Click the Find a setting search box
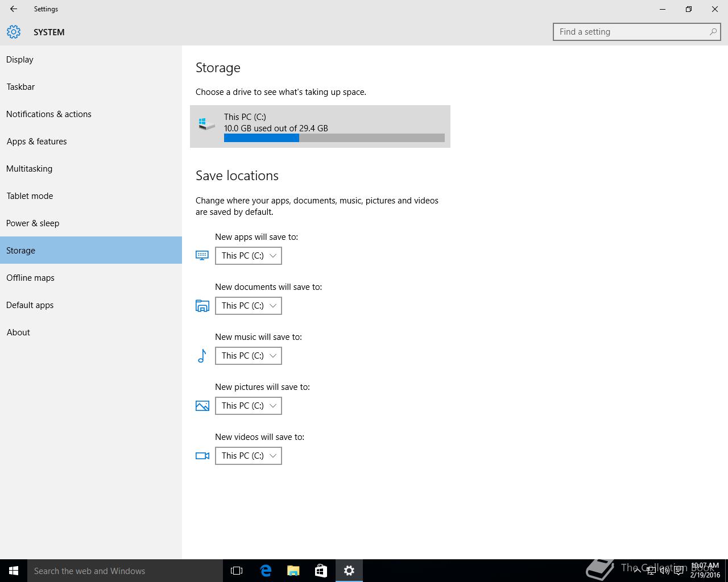 click(637, 32)
